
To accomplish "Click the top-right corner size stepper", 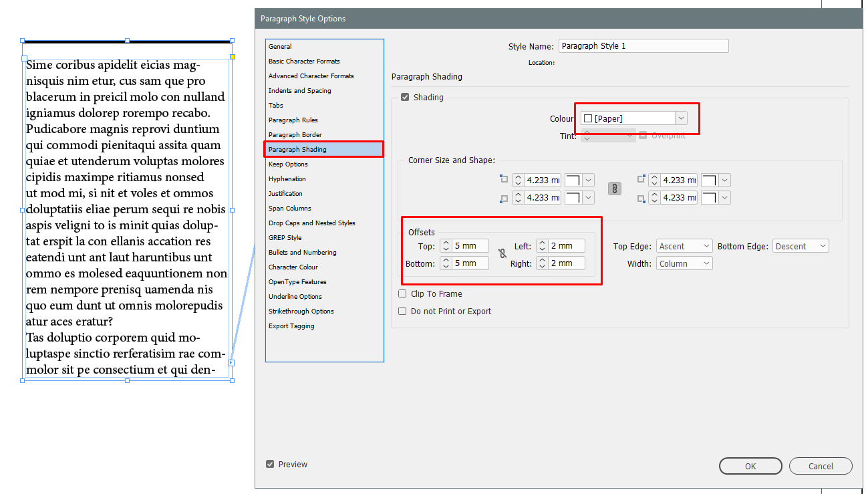I will pos(655,180).
